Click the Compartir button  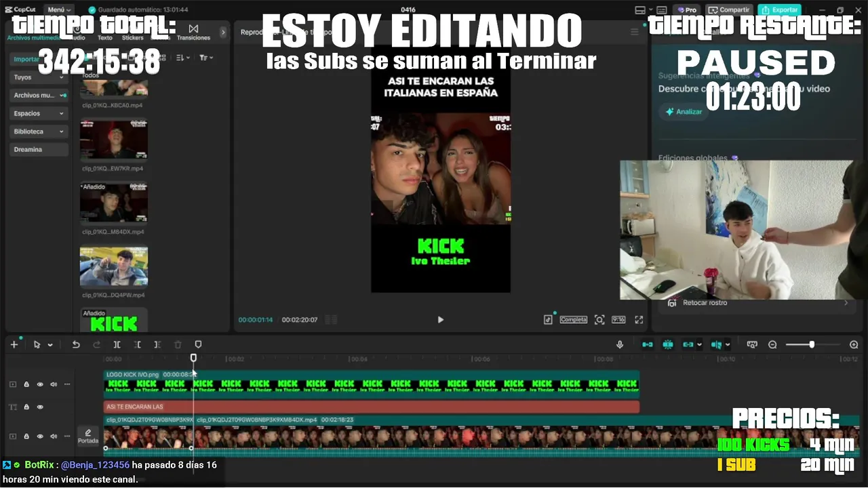[x=729, y=10]
